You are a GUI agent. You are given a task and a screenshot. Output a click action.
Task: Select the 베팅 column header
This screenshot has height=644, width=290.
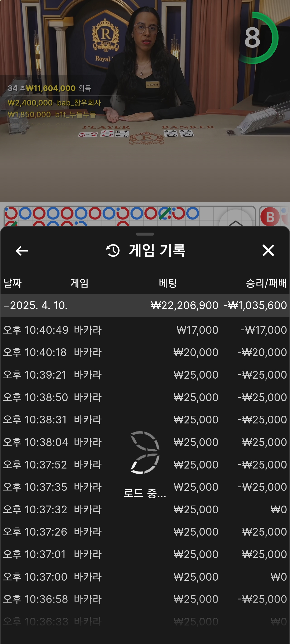168,283
